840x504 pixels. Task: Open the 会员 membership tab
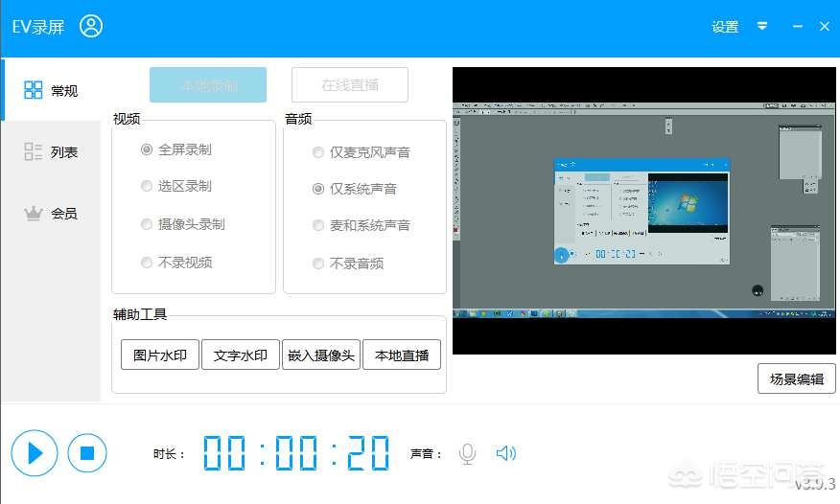coord(52,213)
